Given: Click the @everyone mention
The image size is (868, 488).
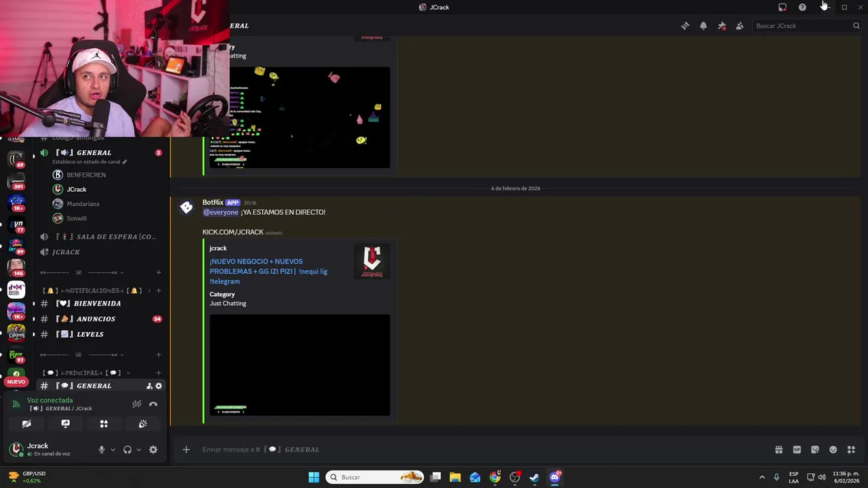Looking at the screenshot, I should pyautogui.click(x=220, y=212).
